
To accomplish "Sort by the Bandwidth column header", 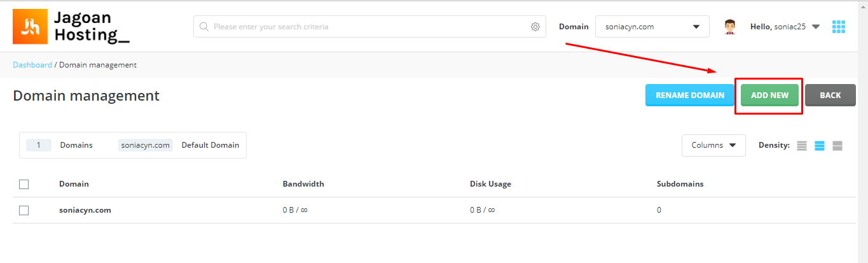I will pyautogui.click(x=303, y=184).
